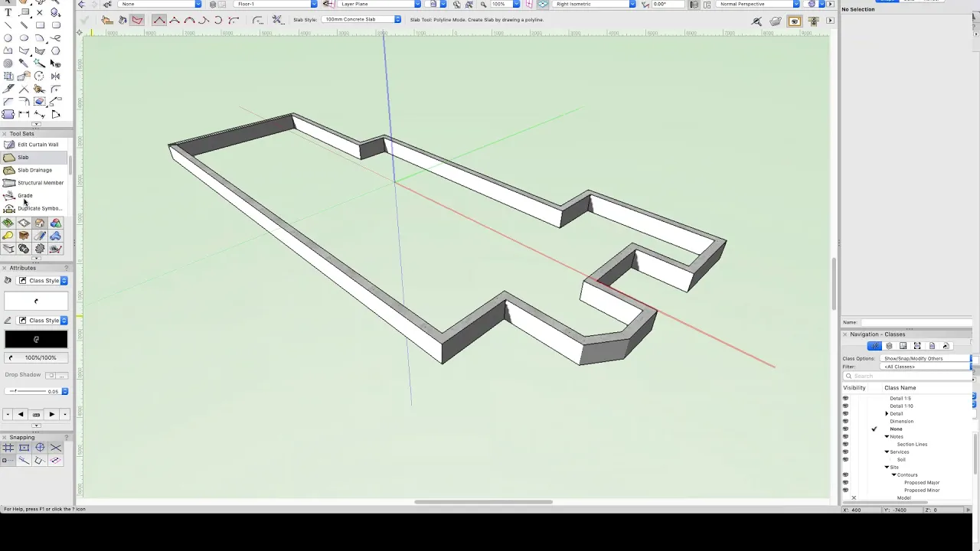Click the drawing area horizontal scrollbar
Image resolution: width=980 pixels, height=551 pixels.
pyautogui.click(x=483, y=502)
